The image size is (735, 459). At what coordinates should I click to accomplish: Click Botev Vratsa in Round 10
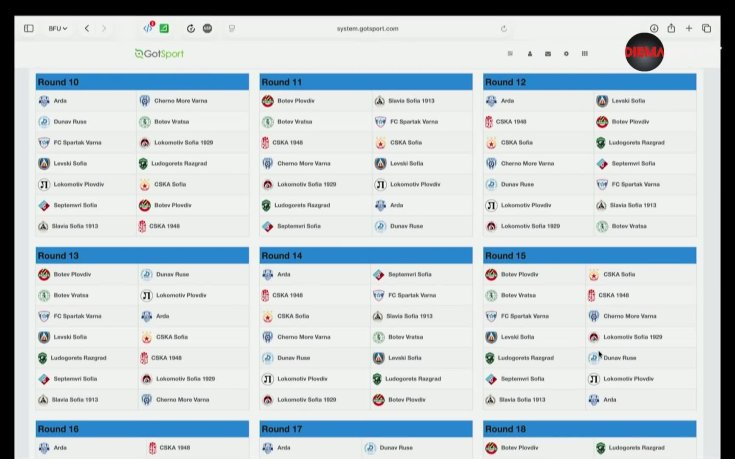point(172,122)
